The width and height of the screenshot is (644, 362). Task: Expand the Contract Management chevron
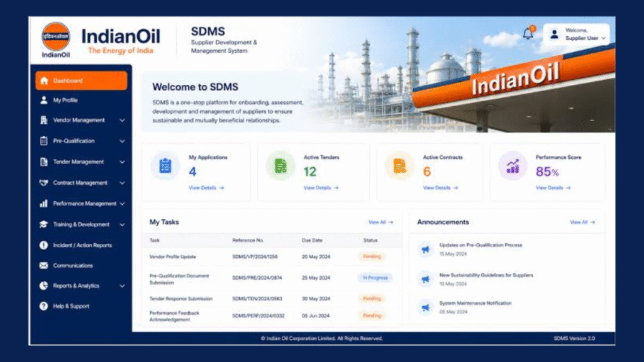pyautogui.click(x=122, y=183)
